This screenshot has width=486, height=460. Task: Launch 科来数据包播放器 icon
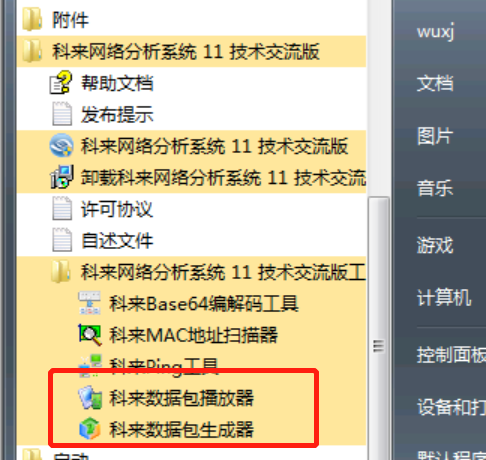(90, 397)
